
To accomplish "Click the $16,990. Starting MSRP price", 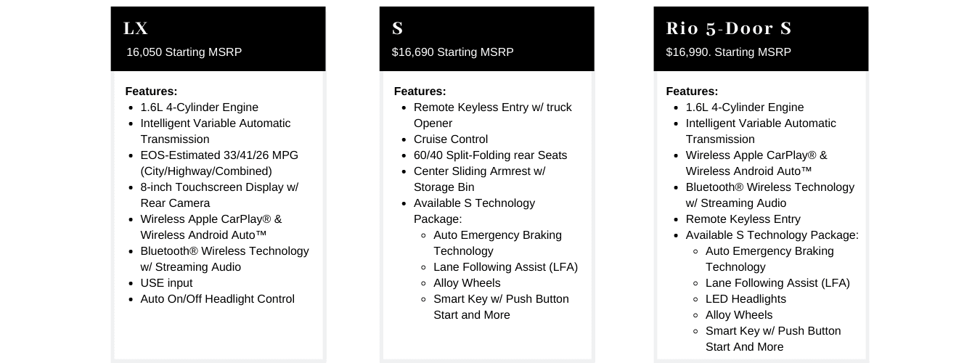I will tap(729, 52).
